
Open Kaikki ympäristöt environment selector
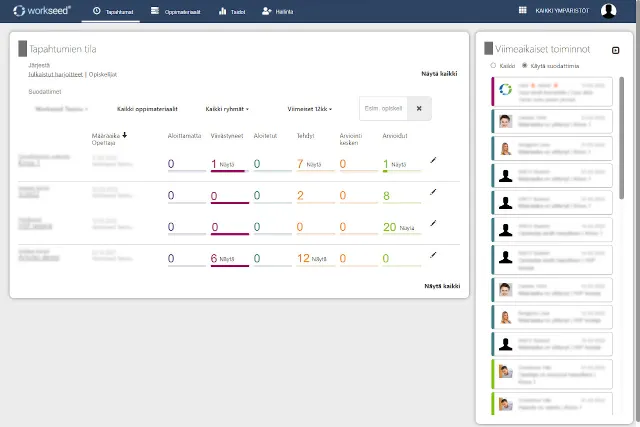point(562,11)
